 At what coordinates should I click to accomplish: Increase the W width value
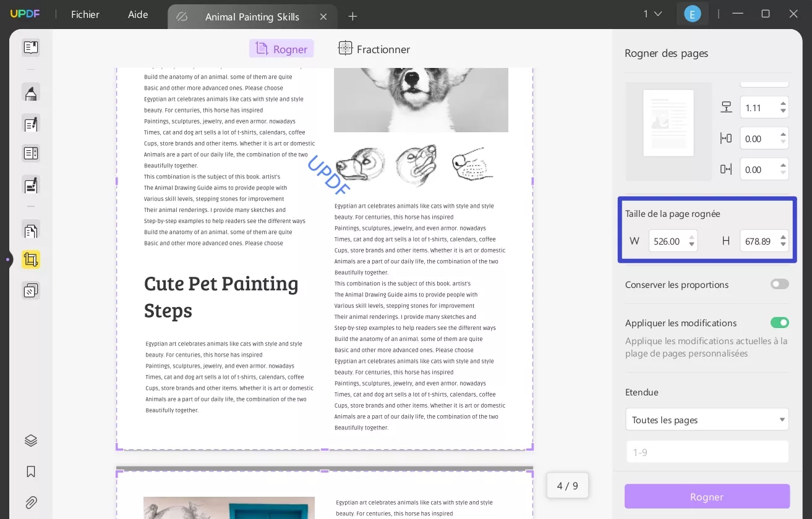click(x=692, y=237)
